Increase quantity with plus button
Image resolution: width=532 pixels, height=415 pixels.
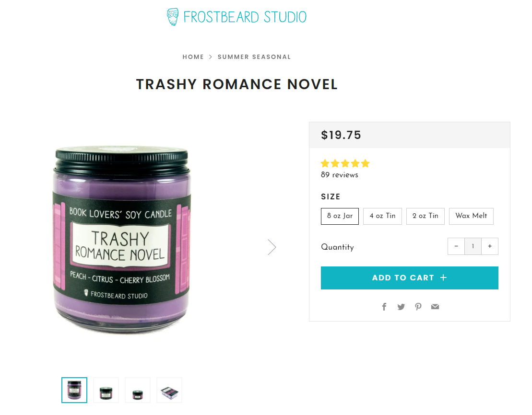[490, 246]
